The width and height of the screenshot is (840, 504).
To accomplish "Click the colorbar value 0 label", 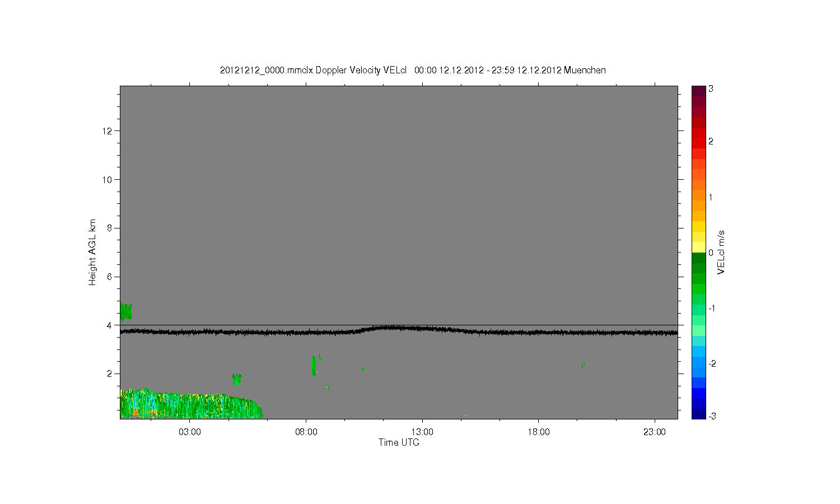I will pyautogui.click(x=711, y=253).
